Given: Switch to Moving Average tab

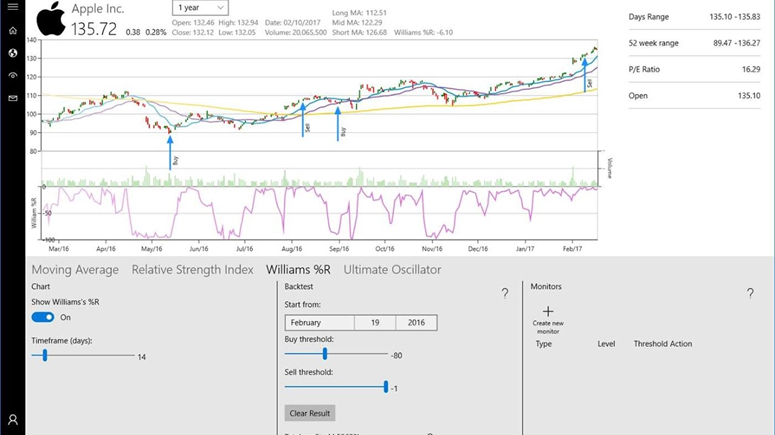Looking at the screenshot, I should coord(75,270).
